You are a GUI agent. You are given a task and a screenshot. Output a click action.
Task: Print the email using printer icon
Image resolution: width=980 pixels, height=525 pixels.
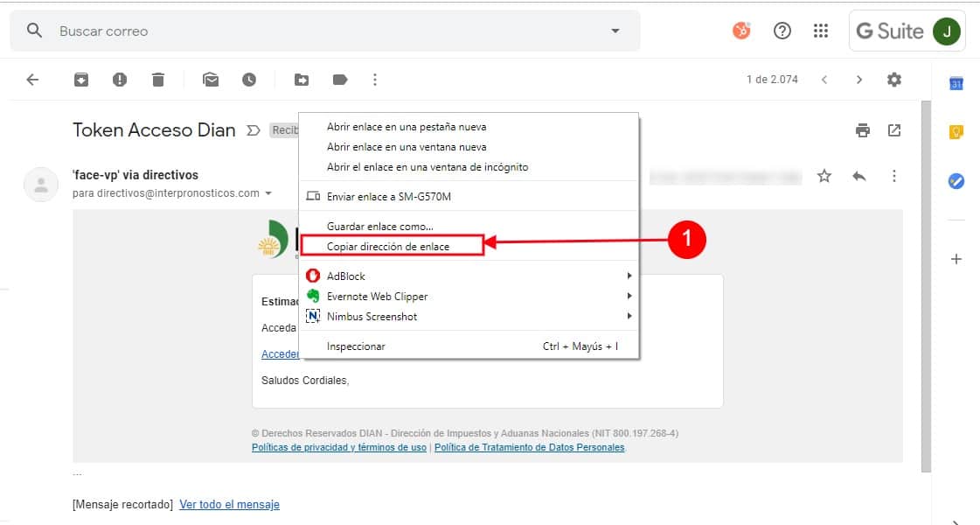863,130
